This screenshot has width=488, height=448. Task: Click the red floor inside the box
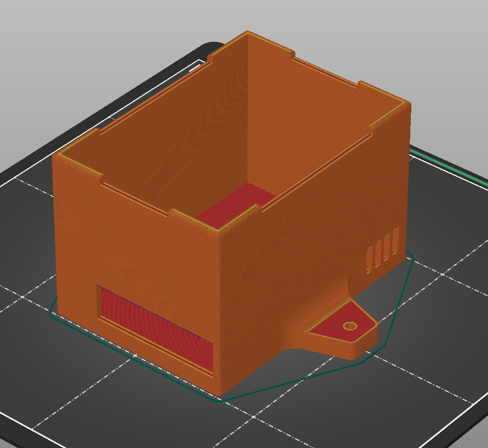pyautogui.click(x=234, y=204)
